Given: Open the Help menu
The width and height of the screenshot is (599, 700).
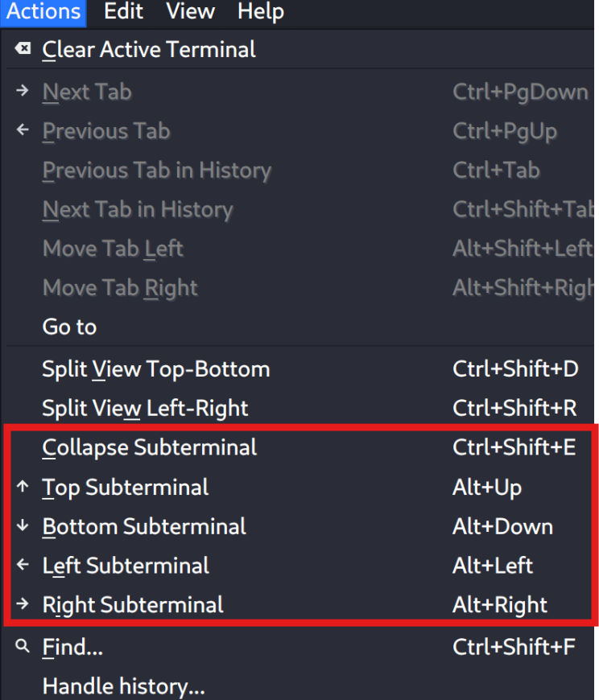Looking at the screenshot, I should pos(261,11).
